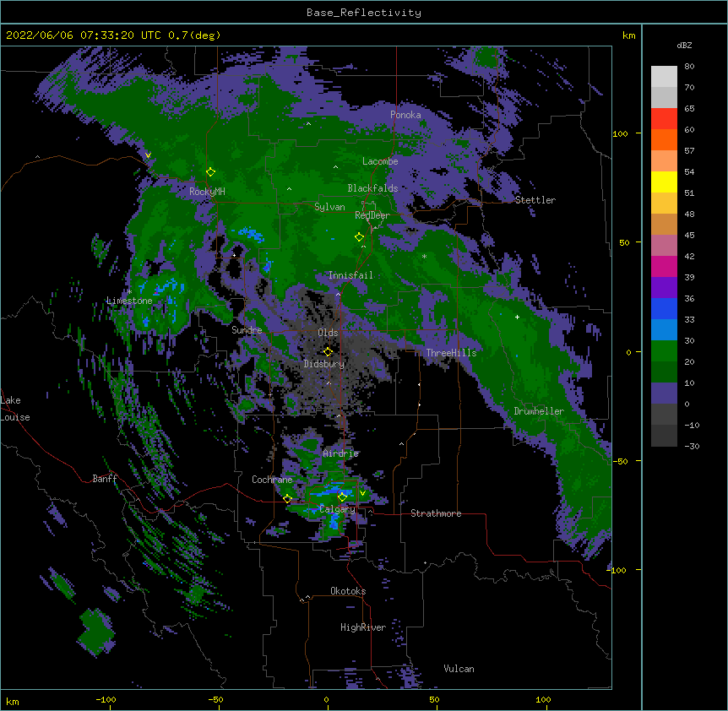Viewport: 728px width, 711px height.
Task: Click the -30 value on dBZ scale
Action: [x=692, y=446]
